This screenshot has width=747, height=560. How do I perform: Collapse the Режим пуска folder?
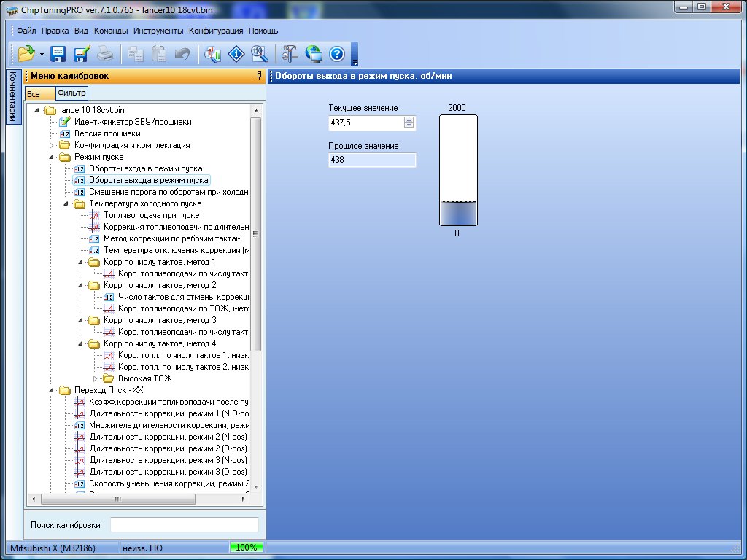coord(51,157)
